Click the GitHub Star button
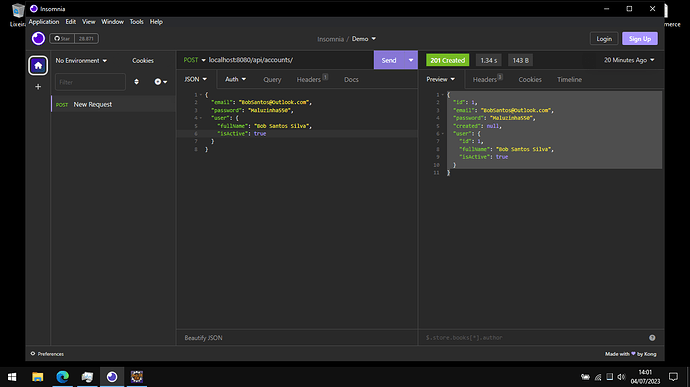This screenshot has height=387, width=690. click(62, 39)
